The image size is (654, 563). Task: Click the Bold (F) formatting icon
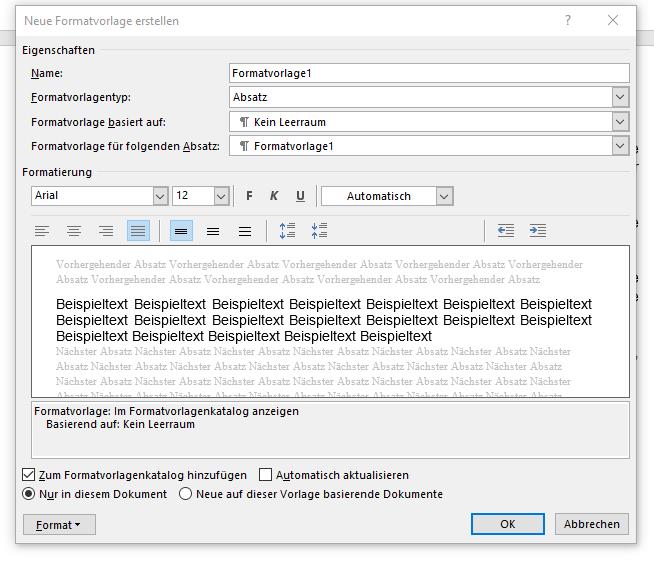[x=249, y=196]
